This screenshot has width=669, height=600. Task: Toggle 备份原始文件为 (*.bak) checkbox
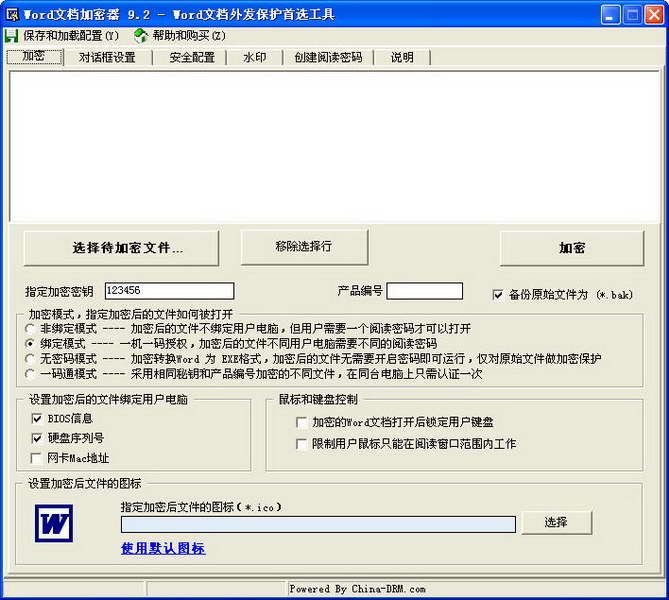coord(497,295)
